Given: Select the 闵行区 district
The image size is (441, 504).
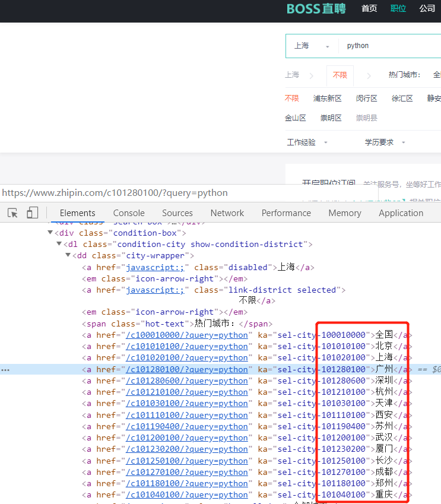Looking at the screenshot, I should click(x=366, y=99).
